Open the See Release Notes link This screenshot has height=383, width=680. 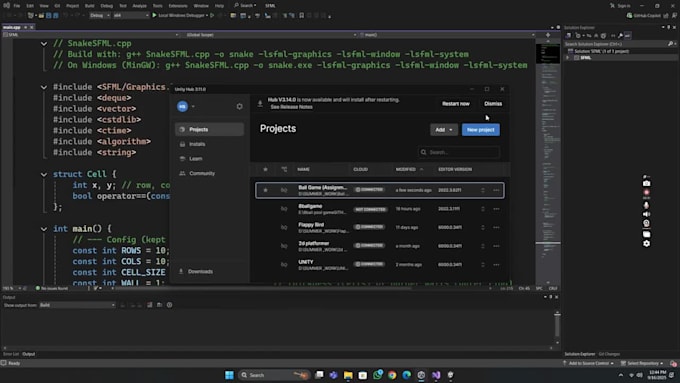coord(291,107)
